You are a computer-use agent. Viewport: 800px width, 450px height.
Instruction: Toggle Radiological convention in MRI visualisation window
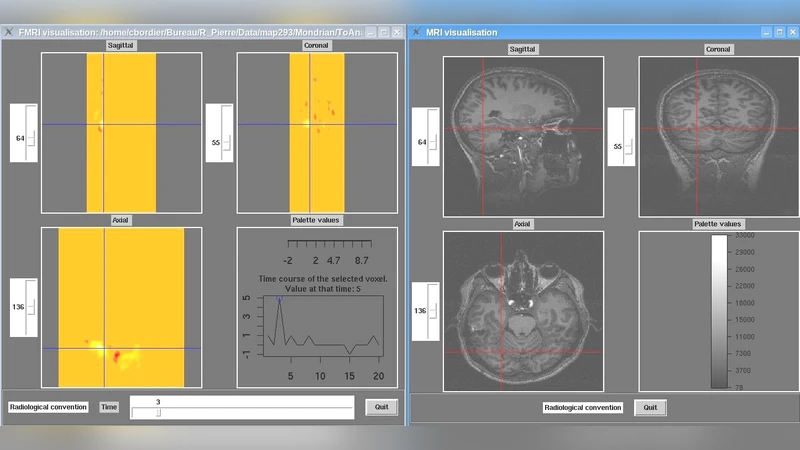click(583, 408)
